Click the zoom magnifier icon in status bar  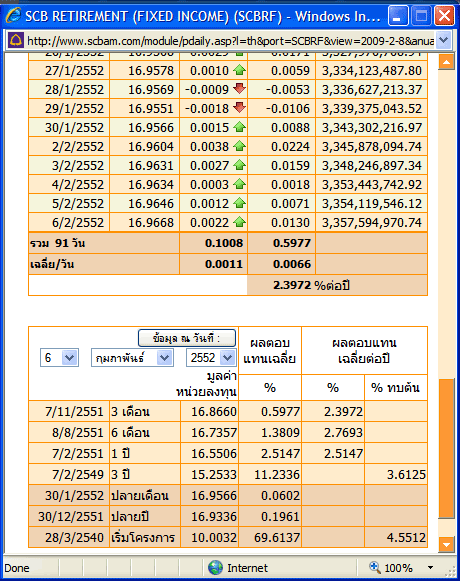[375, 567]
